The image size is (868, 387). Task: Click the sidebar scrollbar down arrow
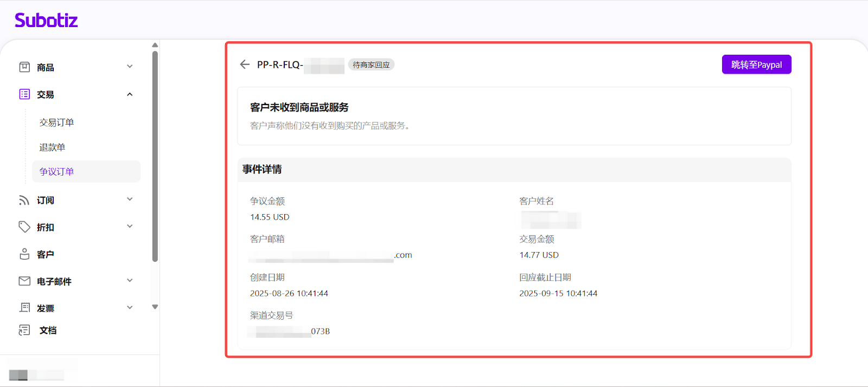(155, 307)
